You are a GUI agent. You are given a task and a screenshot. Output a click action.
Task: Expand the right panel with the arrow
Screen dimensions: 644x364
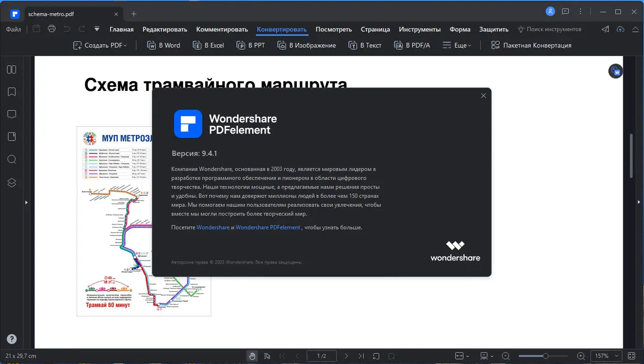(x=639, y=202)
